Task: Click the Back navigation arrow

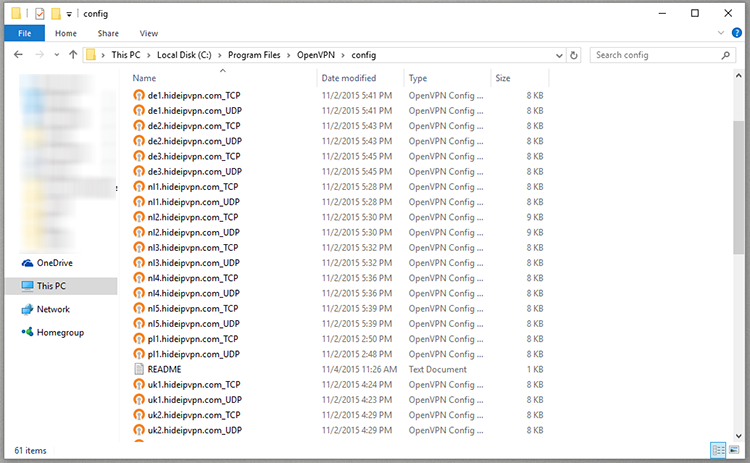Action: click(18, 55)
